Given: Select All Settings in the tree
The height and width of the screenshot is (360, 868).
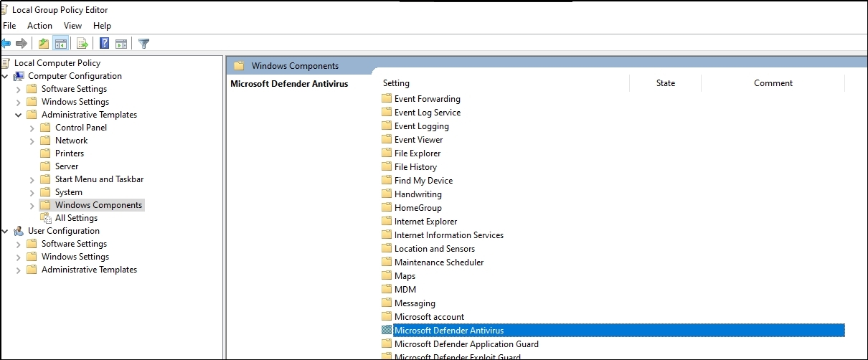Looking at the screenshot, I should tap(76, 218).
